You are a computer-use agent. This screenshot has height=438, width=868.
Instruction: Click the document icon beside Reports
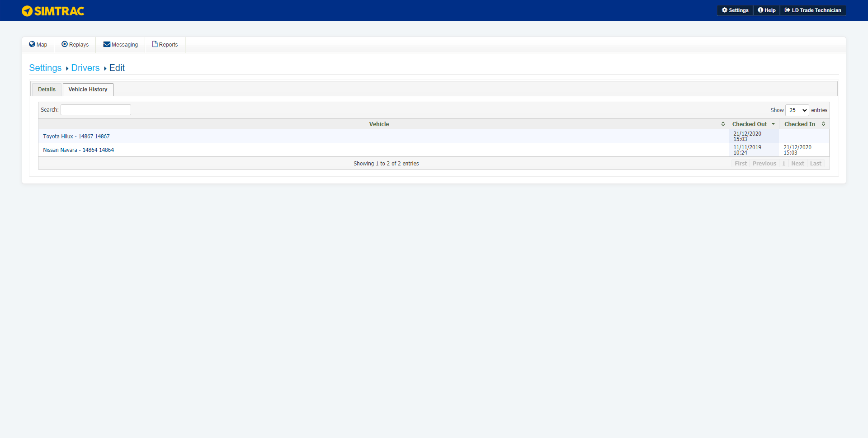(155, 44)
